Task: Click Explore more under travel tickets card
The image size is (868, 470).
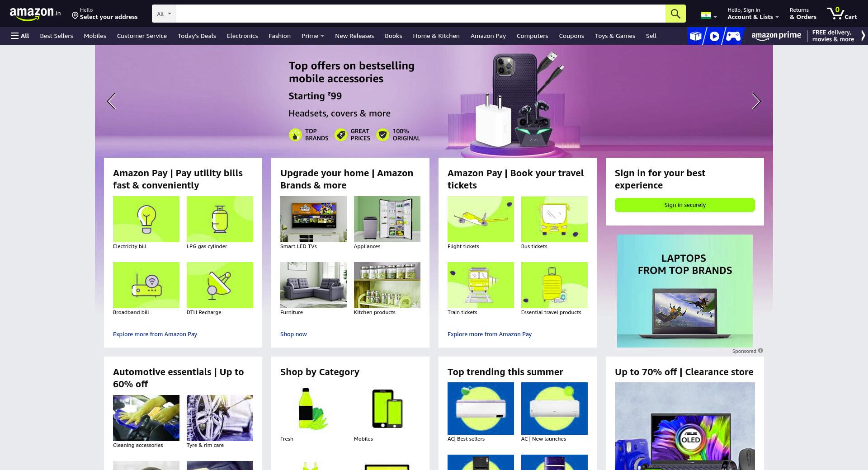Action: coord(490,334)
